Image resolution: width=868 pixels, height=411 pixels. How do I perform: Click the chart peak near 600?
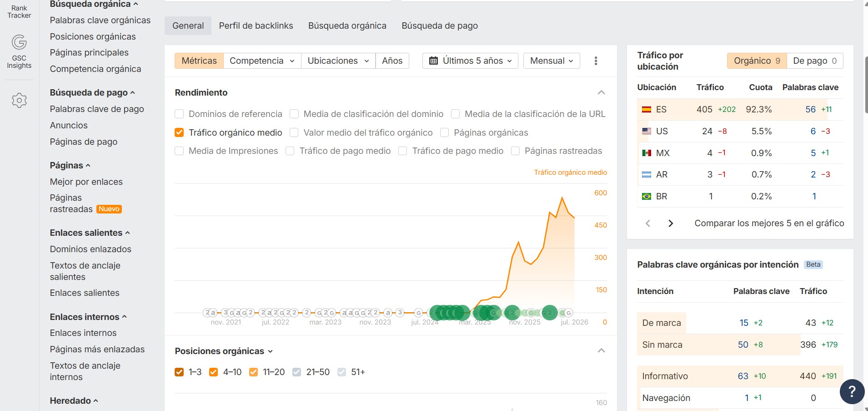[x=562, y=197]
